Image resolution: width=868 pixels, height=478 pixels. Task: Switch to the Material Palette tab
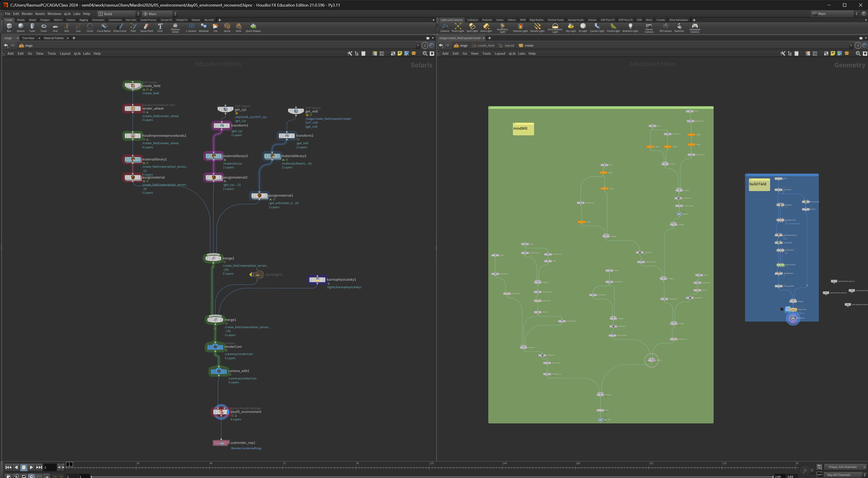coord(54,38)
